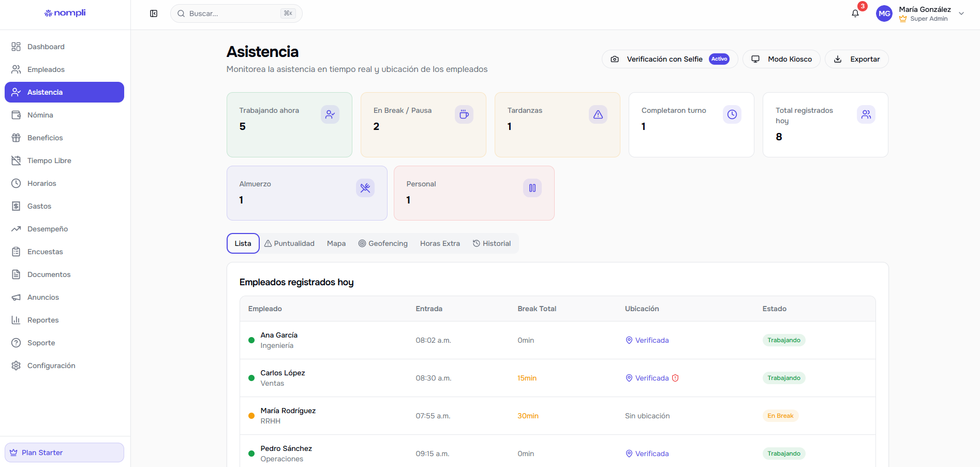Image resolution: width=980 pixels, height=467 pixels.
Task: Click the pause icon on the Personal card
Action: pyautogui.click(x=532, y=188)
